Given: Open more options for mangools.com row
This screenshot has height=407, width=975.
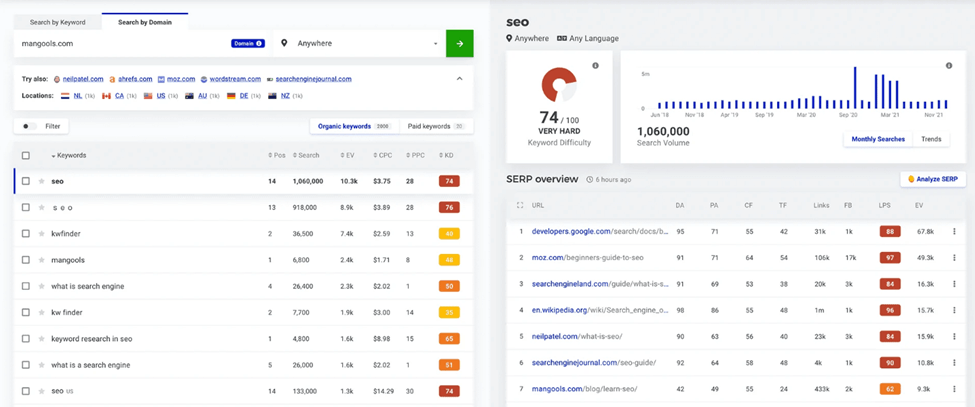Looking at the screenshot, I should pyautogui.click(x=954, y=389).
